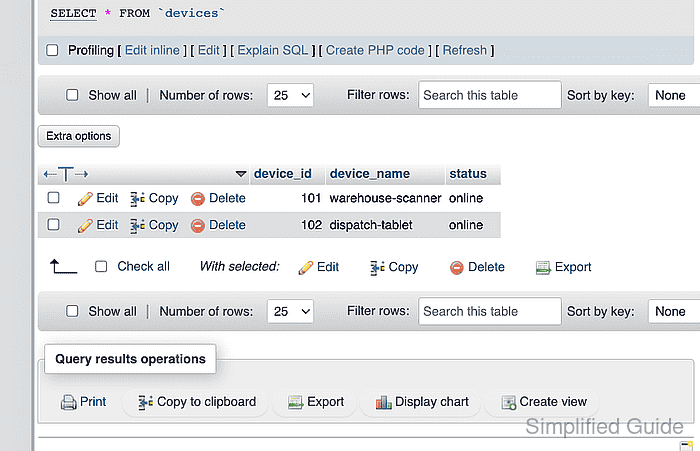Click red Delete icon for device 101

point(198,199)
